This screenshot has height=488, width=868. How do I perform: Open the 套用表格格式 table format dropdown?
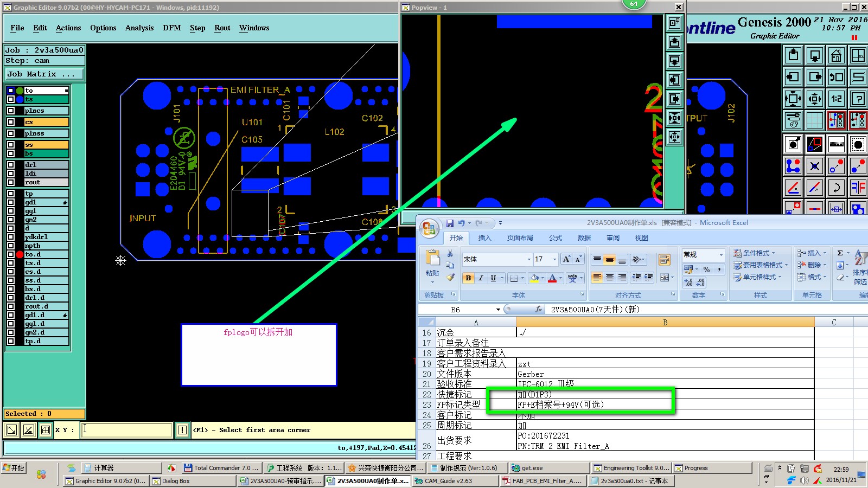click(761, 265)
